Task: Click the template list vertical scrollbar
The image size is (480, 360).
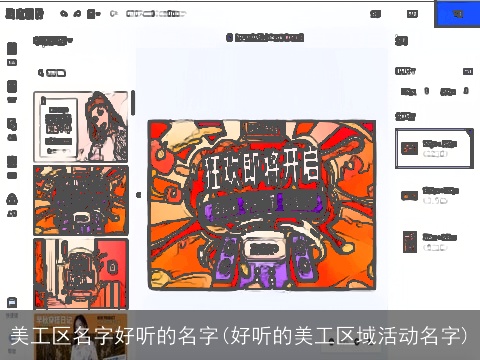Action: [133, 103]
